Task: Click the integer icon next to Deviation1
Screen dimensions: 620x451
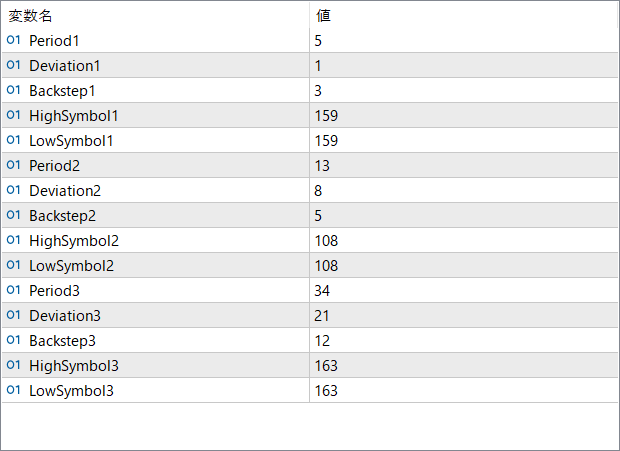Action: [13, 65]
